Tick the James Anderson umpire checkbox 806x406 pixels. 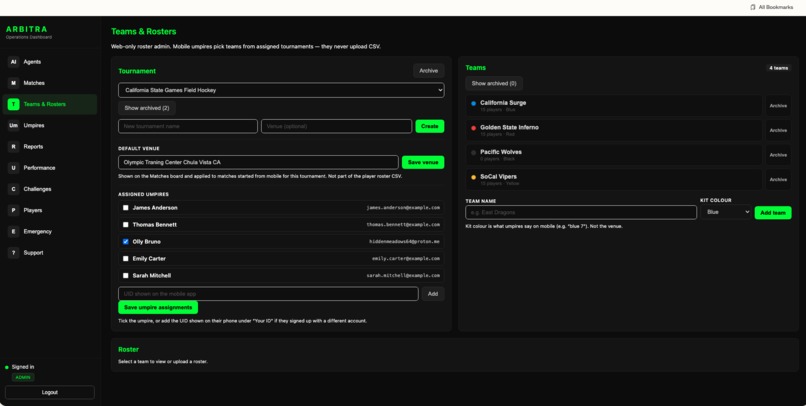coord(125,208)
